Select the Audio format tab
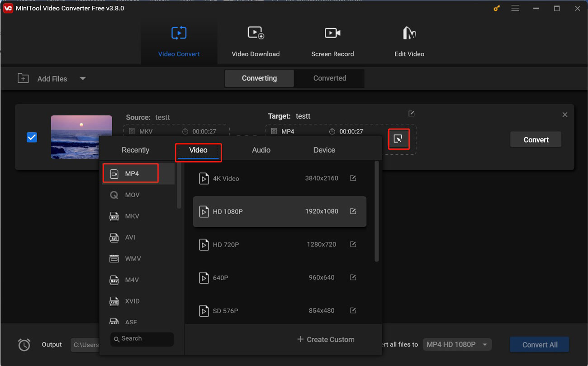The height and width of the screenshot is (366, 588). click(x=261, y=150)
